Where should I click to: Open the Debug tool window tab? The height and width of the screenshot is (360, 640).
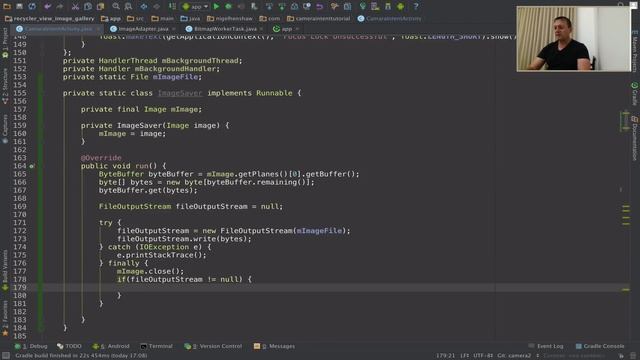tap(31, 346)
